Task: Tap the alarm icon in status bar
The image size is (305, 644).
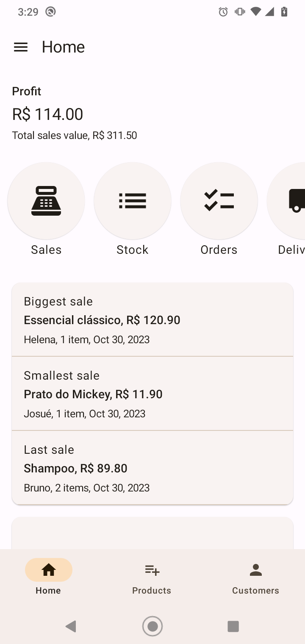Action: coord(223,12)
